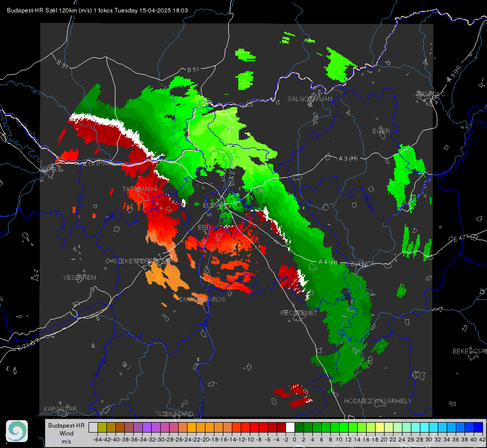
Task: Click the Pest county label near the green echo
Action: click(x=344, y=299)
